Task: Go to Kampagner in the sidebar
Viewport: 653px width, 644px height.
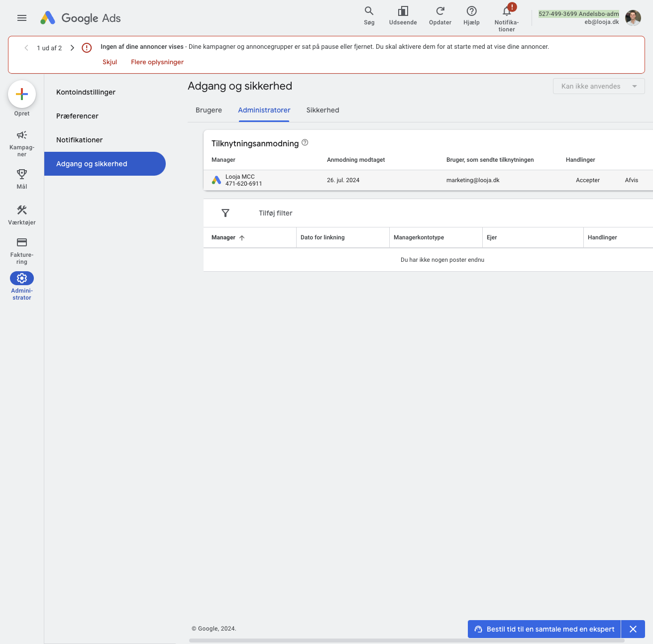Action: pos(22,143)
